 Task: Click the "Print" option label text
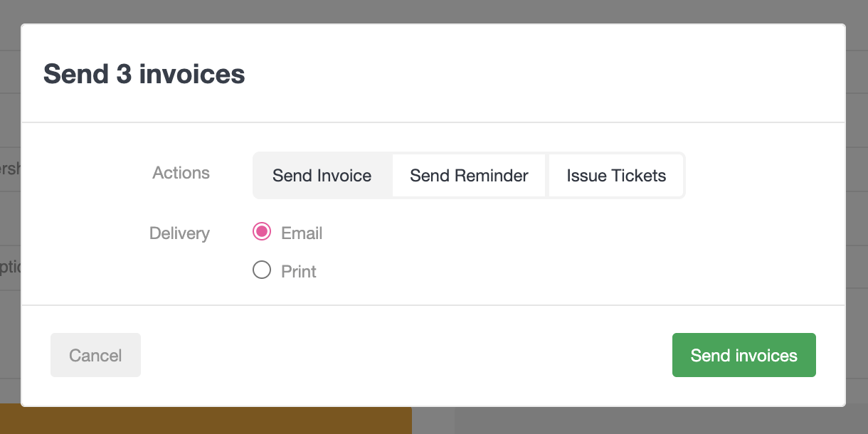pyautogui.click(x=299, y=272)
